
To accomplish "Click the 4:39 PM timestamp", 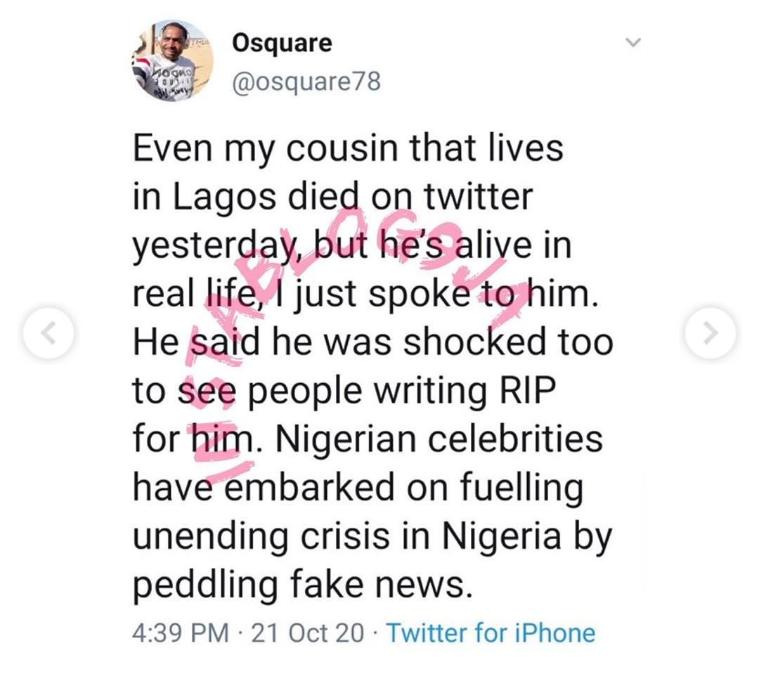I will point(181,633).
